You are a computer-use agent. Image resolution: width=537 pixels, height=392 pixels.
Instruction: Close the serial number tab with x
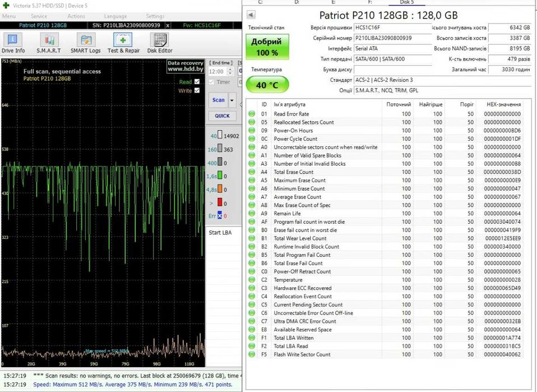(168, 25)
